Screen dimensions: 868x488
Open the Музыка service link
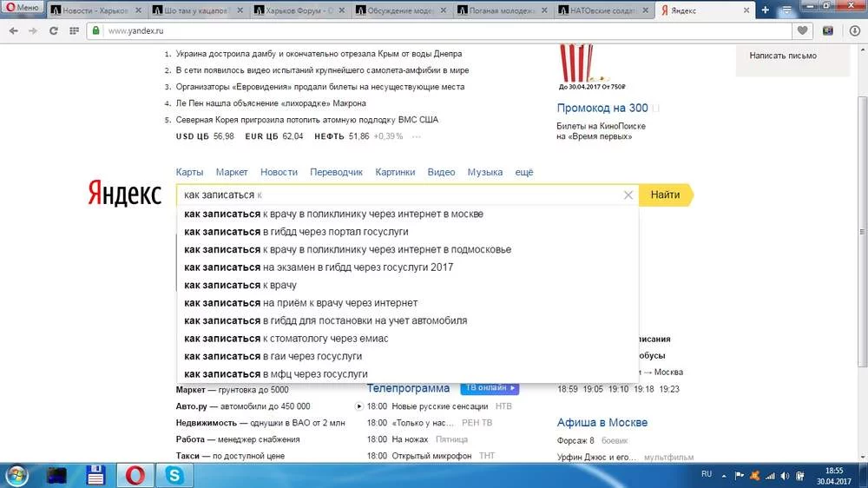485,172
